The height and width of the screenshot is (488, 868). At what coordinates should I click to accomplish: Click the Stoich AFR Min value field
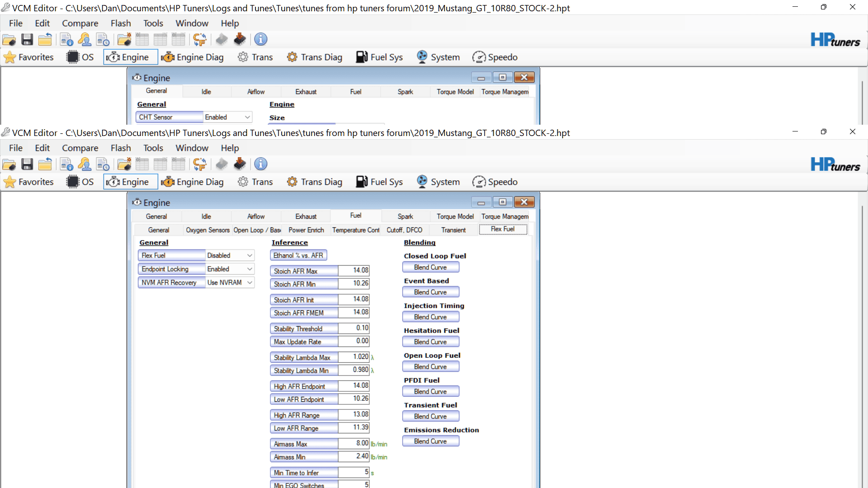coord(354,284)
